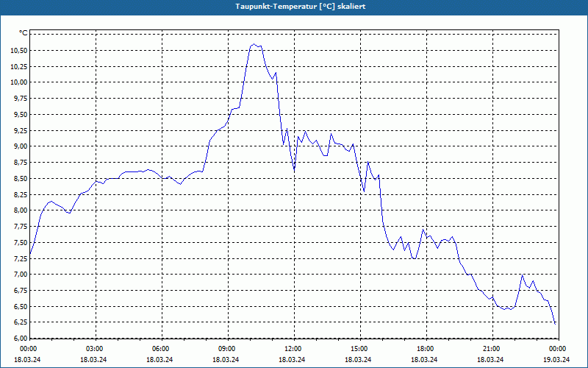
Task: Click the chart title Taupunkt-Temperatur [°C] skaliert
Action: pyautogui.click(x=301, y=7)
